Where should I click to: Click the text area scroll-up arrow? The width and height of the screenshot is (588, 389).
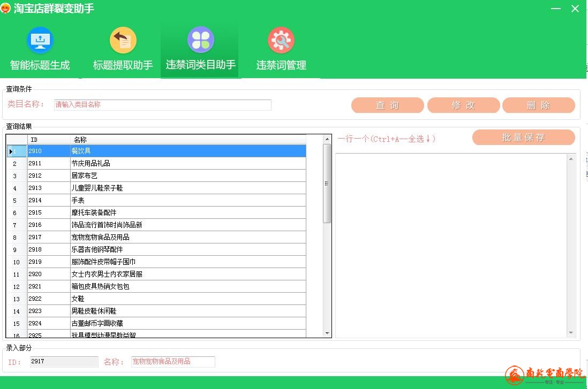click(571, 159)
